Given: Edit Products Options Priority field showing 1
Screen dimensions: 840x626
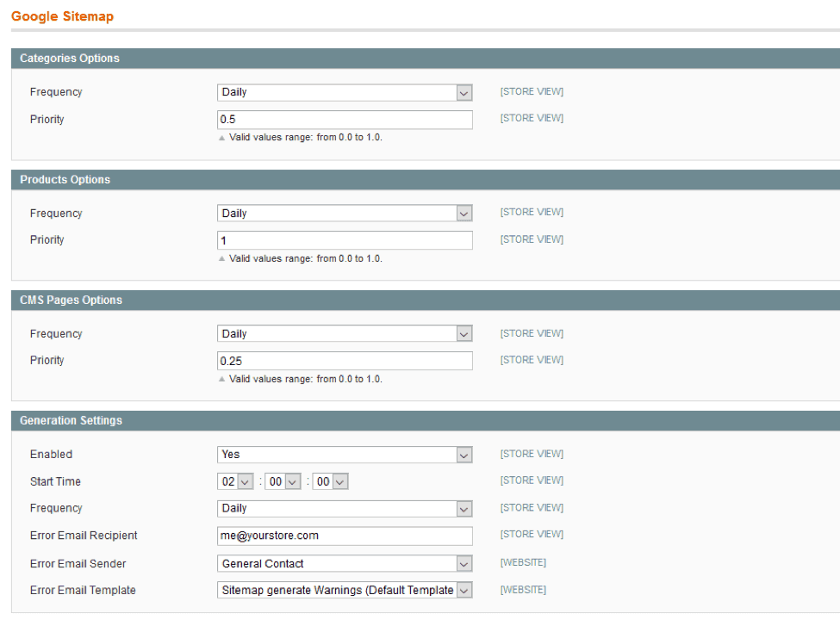Looking at the screenshot, I should (x=345, y=240).
